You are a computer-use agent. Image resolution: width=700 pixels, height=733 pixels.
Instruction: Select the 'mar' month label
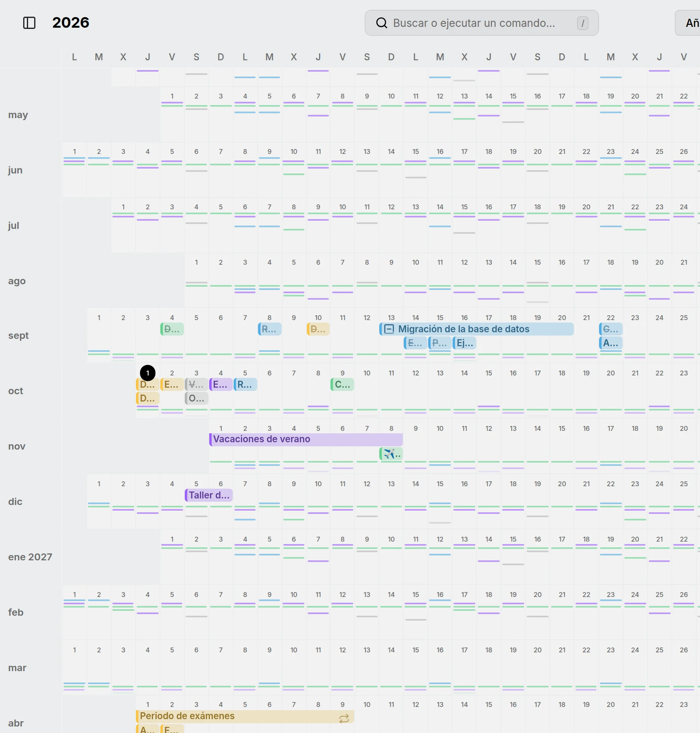click(17, 668)
